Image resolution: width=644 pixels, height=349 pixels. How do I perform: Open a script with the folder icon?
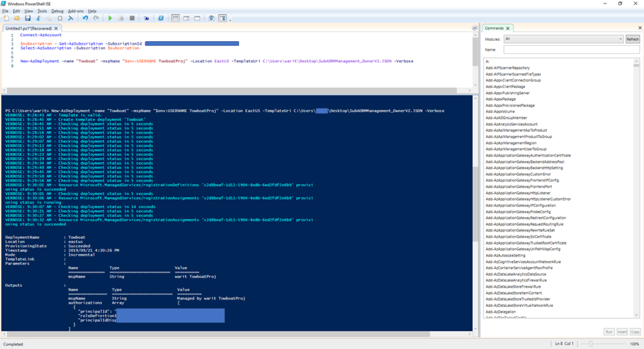click(17, 18)
